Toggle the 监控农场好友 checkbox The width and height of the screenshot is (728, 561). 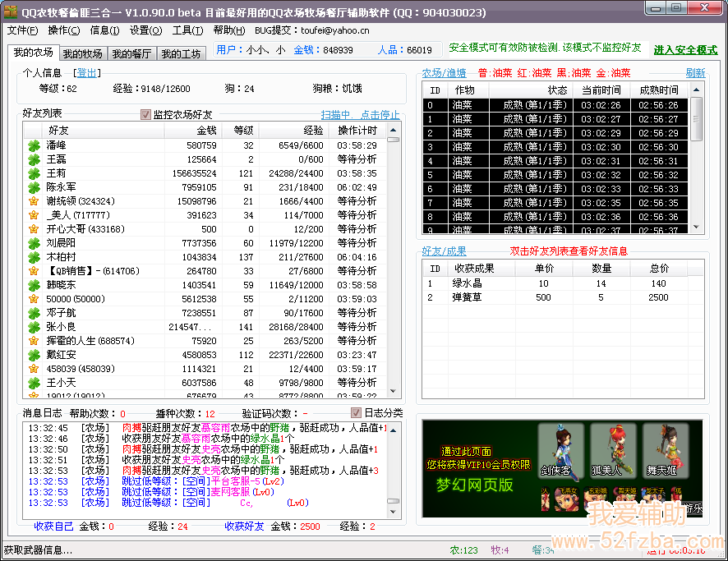(x=145, y=115)
